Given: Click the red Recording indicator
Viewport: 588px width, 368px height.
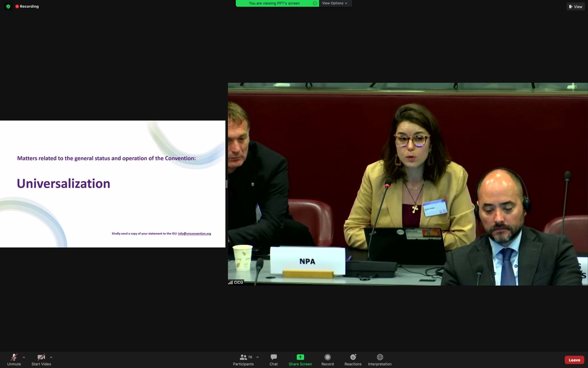Looking at the screenshot, I should coord(27,6).
